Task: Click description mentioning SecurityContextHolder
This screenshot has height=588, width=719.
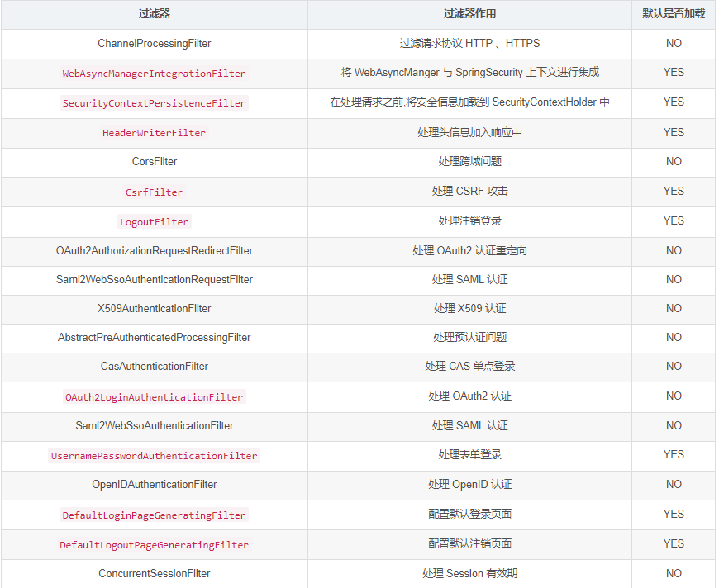Action: click(469, 102)
